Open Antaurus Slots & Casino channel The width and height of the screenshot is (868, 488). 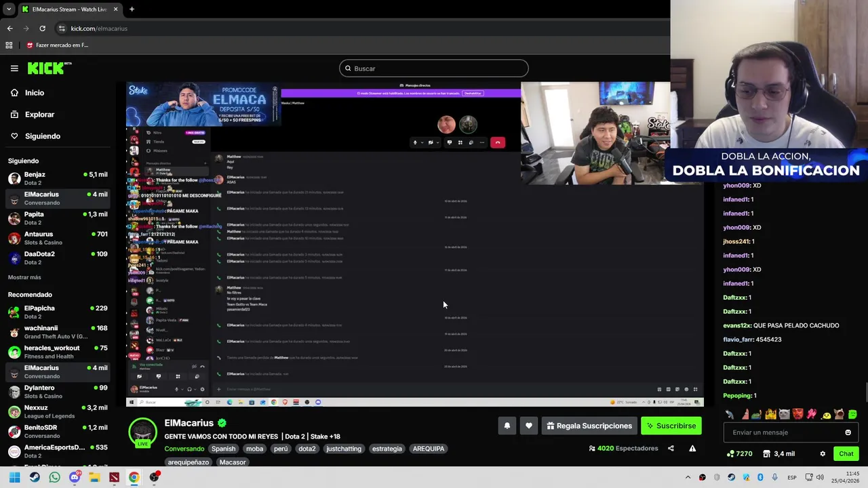pos(58,238)
